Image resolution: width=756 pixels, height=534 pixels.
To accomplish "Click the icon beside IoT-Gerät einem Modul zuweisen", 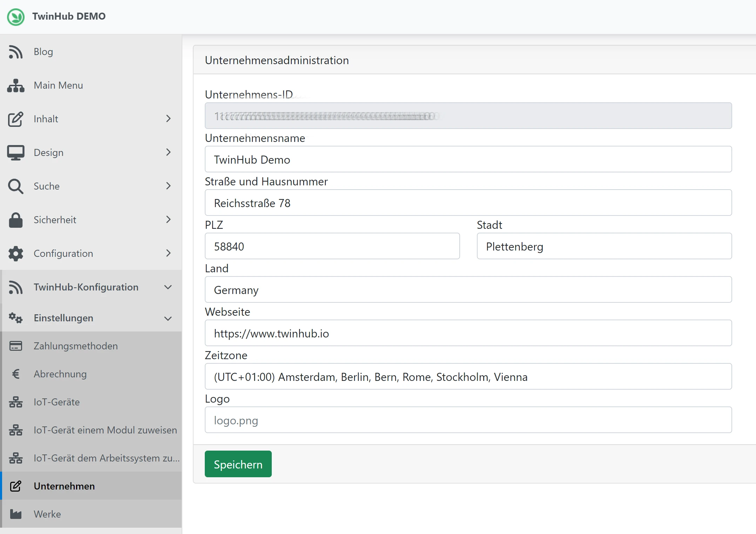I will (15, 430).
